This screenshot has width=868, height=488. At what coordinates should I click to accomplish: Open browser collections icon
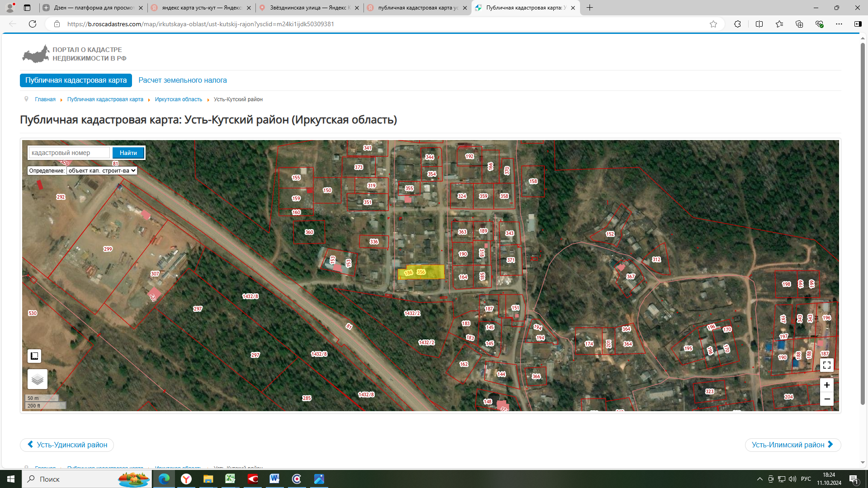tap(799, 24)
